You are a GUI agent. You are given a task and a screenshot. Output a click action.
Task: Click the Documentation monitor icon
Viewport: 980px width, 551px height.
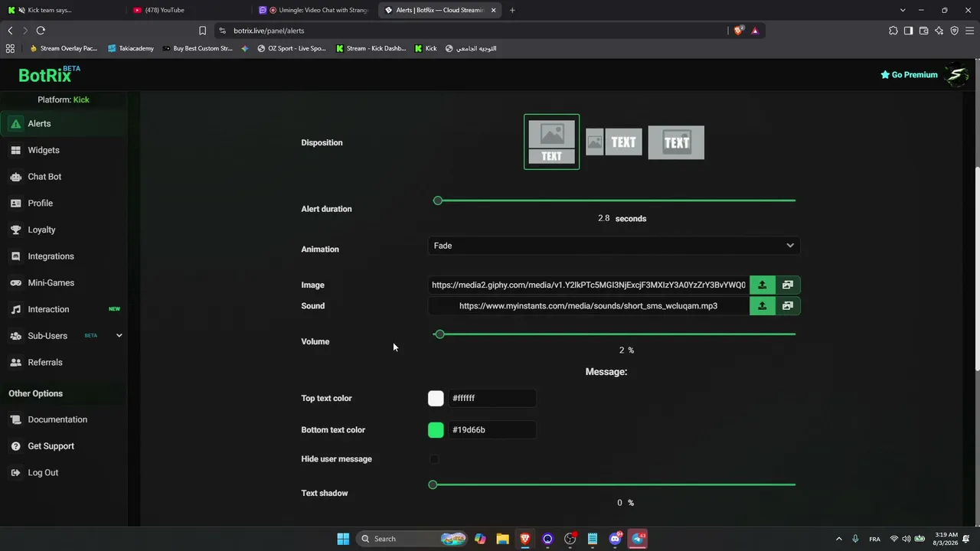(15, 419)
